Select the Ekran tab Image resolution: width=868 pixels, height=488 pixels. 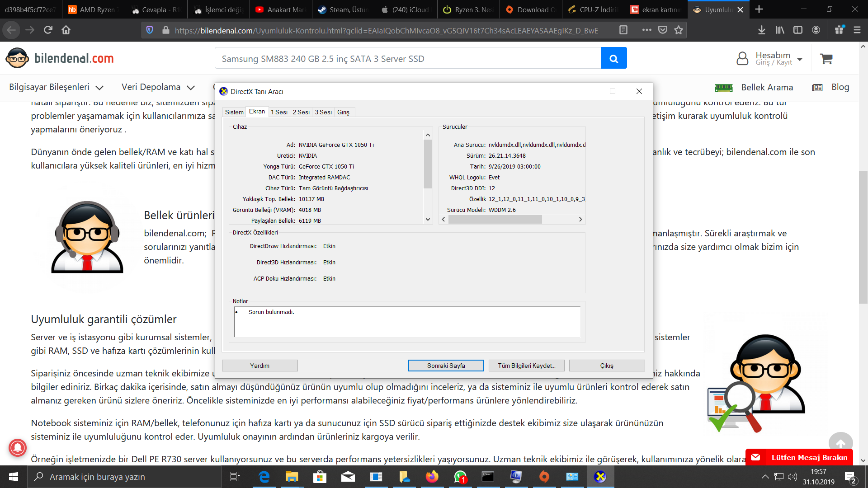[257, 112]
